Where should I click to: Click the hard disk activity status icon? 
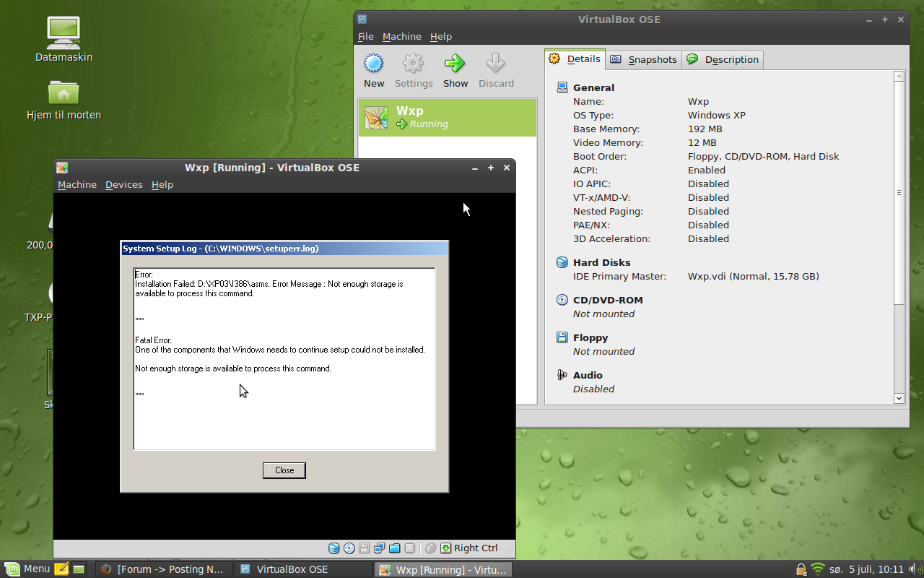point(334,548)
